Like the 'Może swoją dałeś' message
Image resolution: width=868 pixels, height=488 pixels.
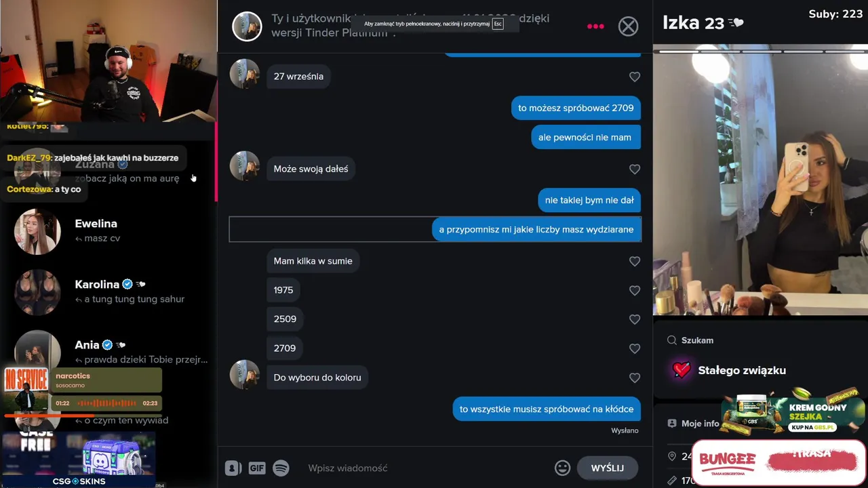[x=635, y=169]
